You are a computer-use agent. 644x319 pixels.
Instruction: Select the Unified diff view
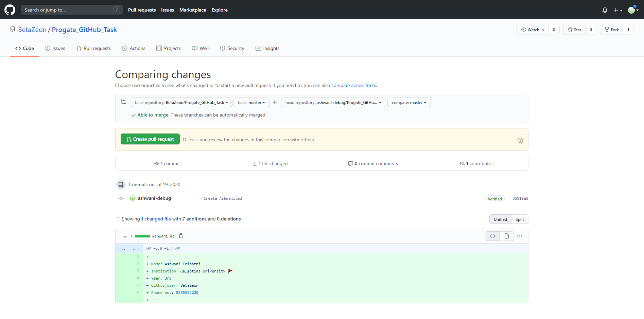(x=500, y=219)
